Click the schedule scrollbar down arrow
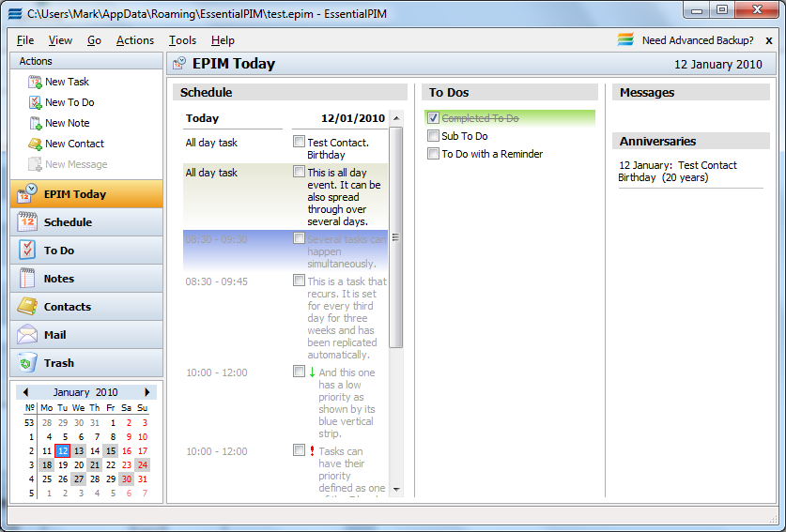The height and width of the screenshot is (532, 786). point(396,489)
